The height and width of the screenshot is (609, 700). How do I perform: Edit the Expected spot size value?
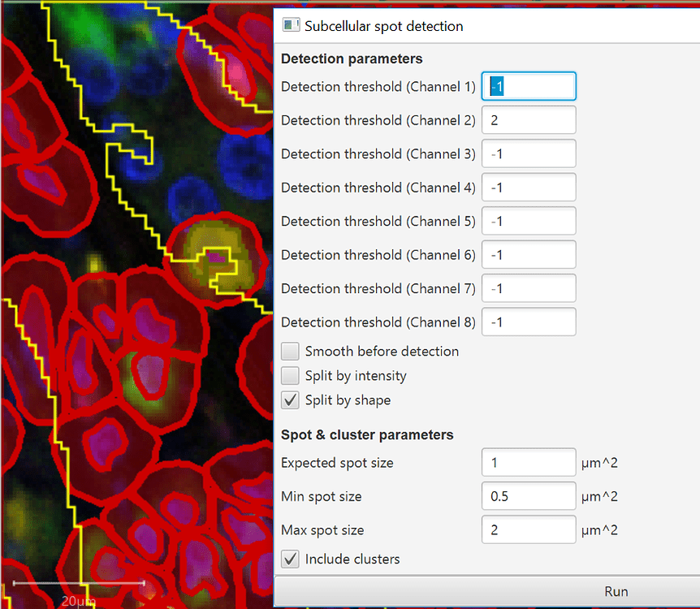(x=529, y=462)
